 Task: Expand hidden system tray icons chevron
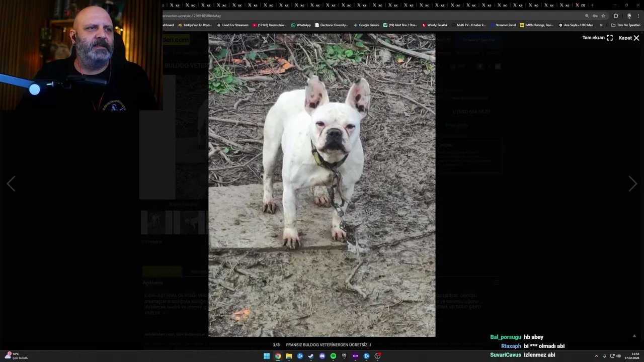pyautogui.click(x=596, y=356)
